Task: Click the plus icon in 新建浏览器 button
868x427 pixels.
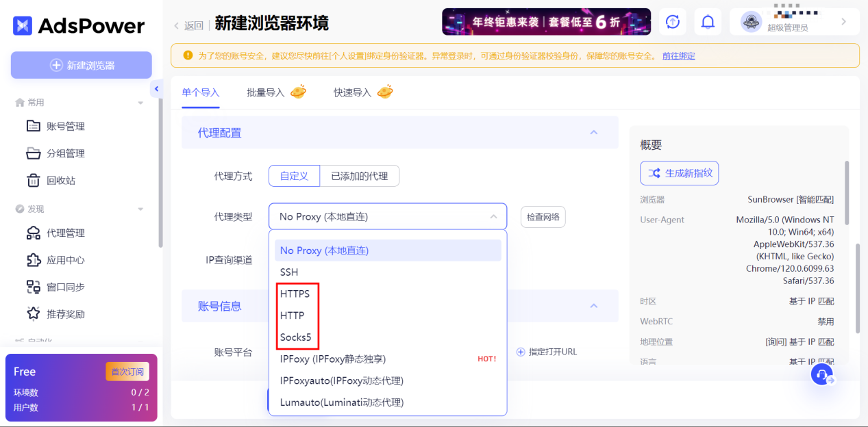Action: pos(57,65)
